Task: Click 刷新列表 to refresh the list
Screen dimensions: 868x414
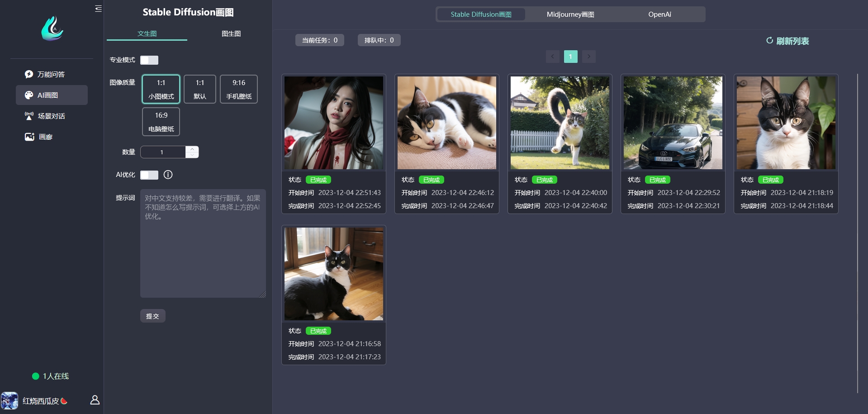Action: (x=787, y=41)
